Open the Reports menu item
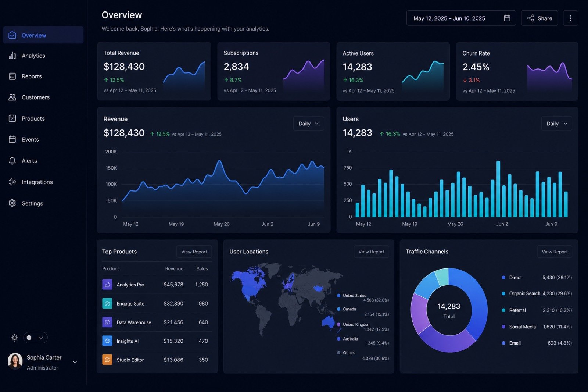 pos(43,76)
